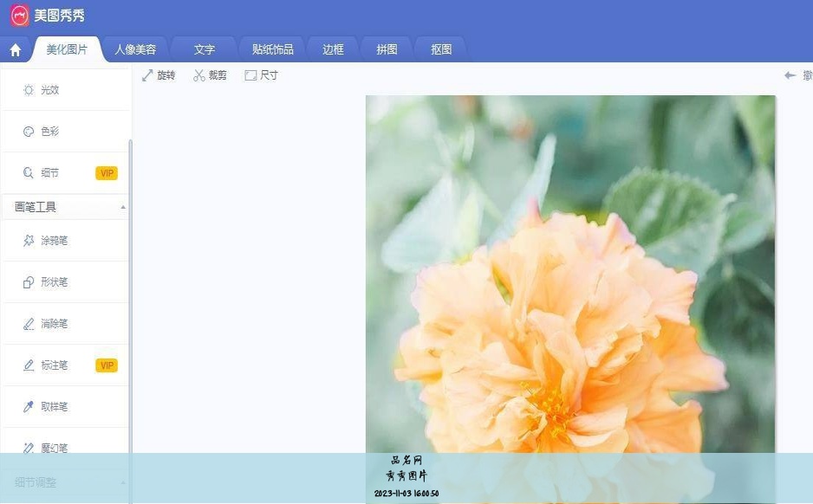
Task: Click the 旋转 rotate icon
Action: (x=147, y=75)
